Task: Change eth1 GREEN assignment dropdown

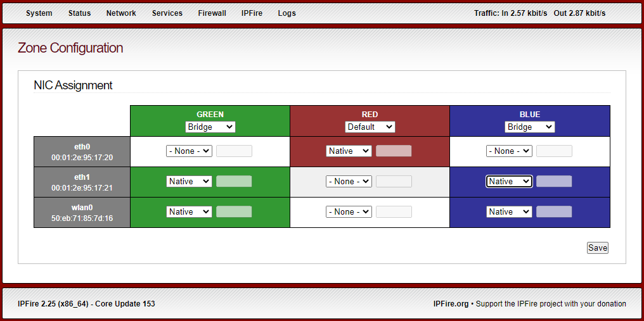Action: 189,182
